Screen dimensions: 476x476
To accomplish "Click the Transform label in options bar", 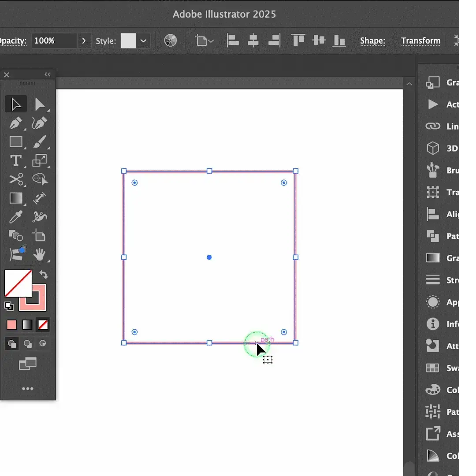I will [420, 41].
